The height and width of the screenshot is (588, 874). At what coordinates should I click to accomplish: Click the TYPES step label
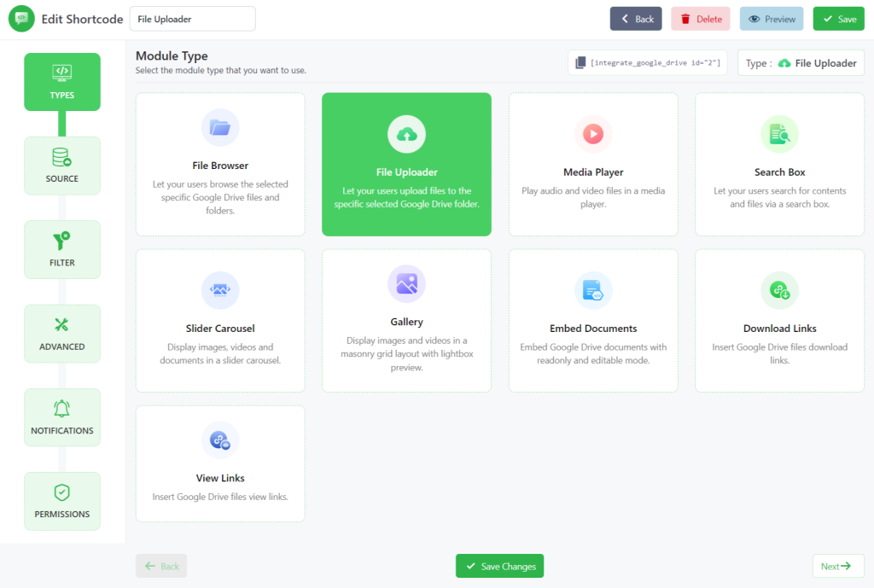(x=61, y=96)
